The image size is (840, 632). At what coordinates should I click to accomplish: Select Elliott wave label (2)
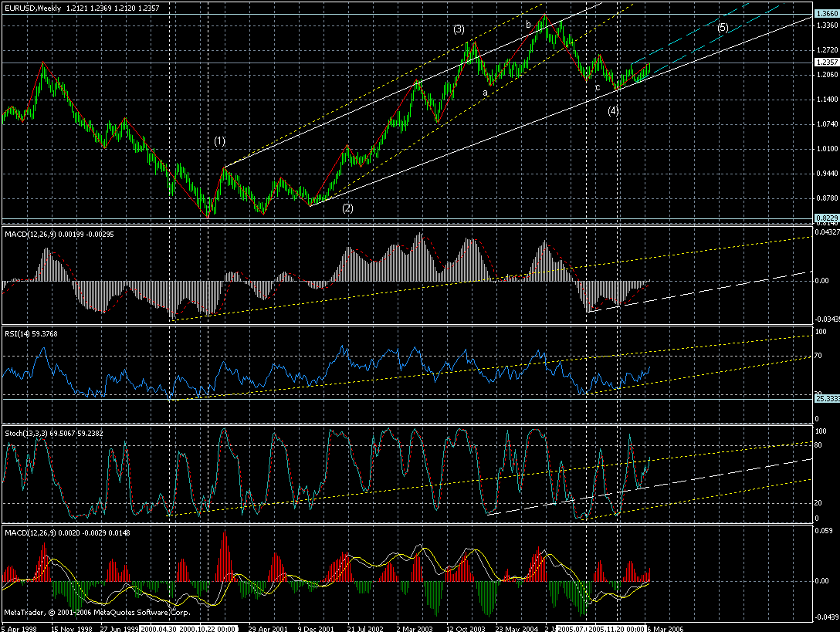pos(347,208)
